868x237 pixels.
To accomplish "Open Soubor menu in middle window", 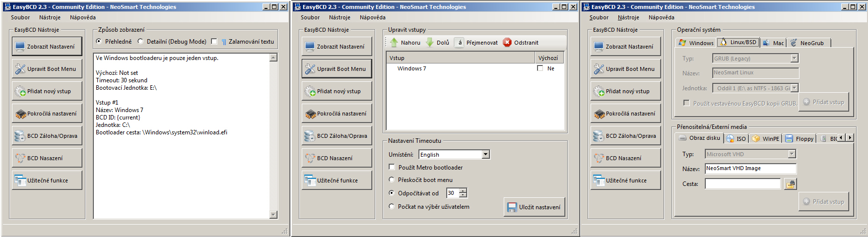I will pyautogui.click(x=310, y=17).
